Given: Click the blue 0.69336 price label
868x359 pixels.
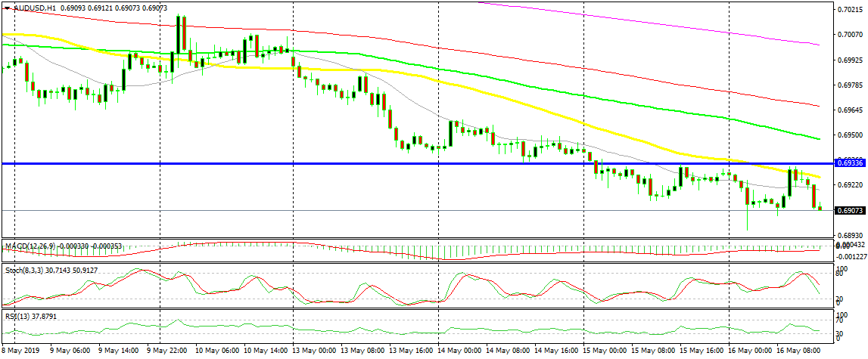Looking at the screenshot, I should (x=850, y=163).
